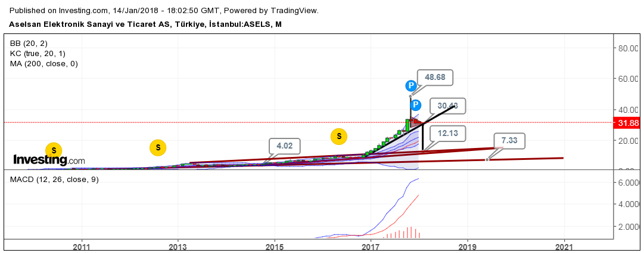Click the 12.13 price callout
The image size is (644, 253).
[x=447, y=133]
